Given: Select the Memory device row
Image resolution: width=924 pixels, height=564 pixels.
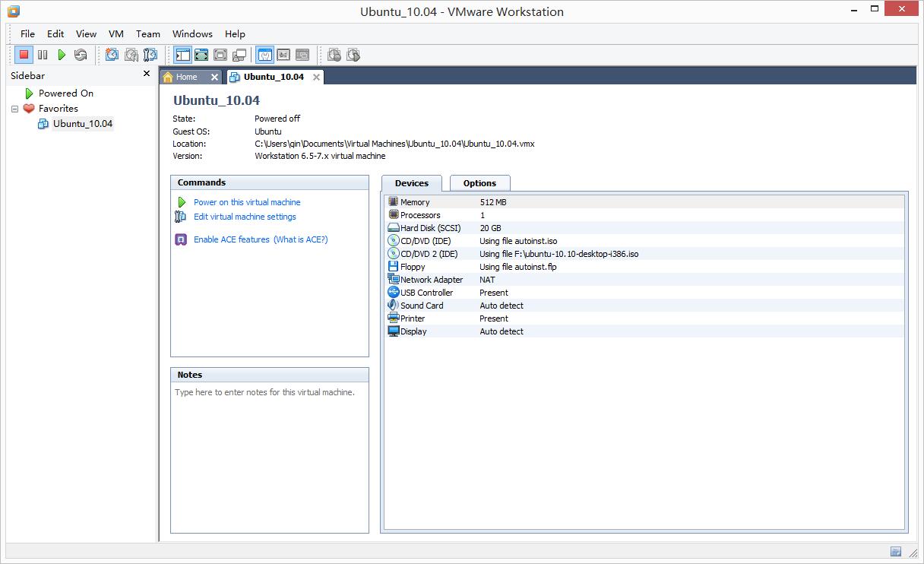Looking at the screenshot, I should [645, 202].
